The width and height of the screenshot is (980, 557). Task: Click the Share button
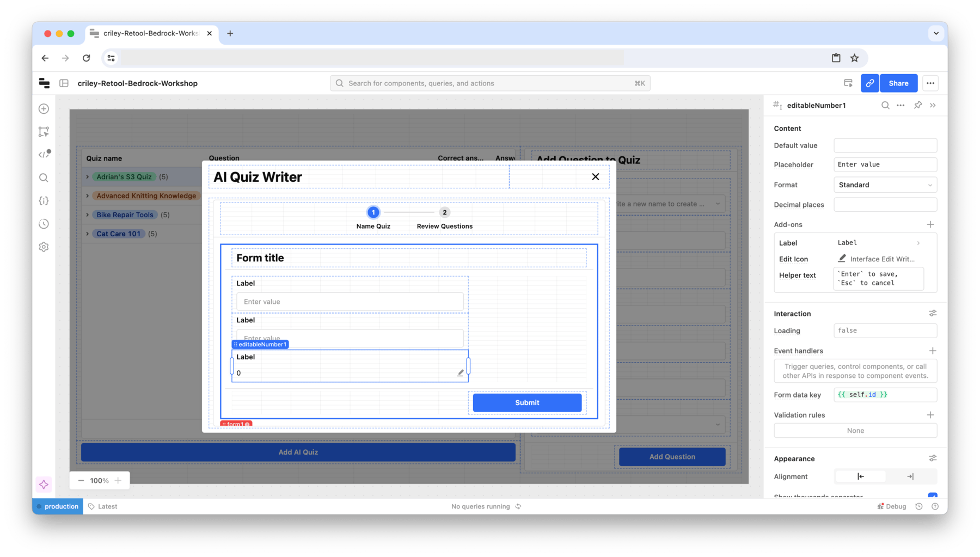[898, 83]
